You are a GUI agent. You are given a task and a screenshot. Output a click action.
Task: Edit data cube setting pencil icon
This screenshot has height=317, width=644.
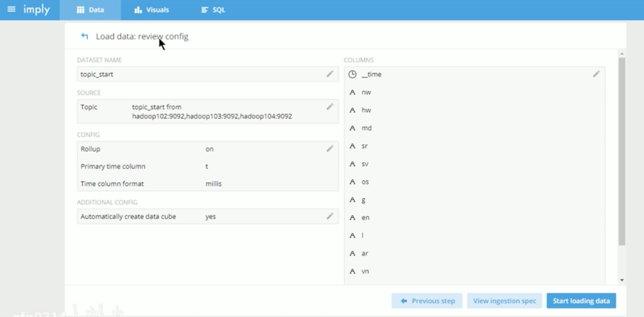point(330,216)
